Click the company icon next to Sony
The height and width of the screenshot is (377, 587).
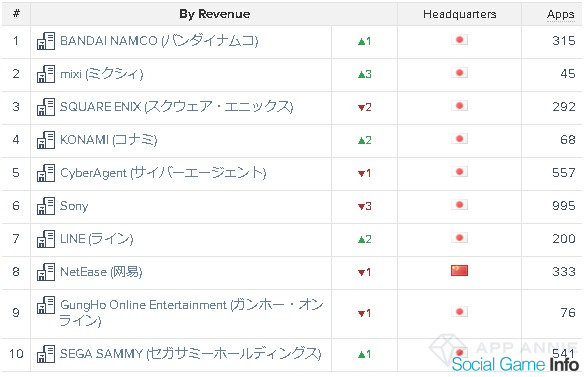[x=46, y=206]
